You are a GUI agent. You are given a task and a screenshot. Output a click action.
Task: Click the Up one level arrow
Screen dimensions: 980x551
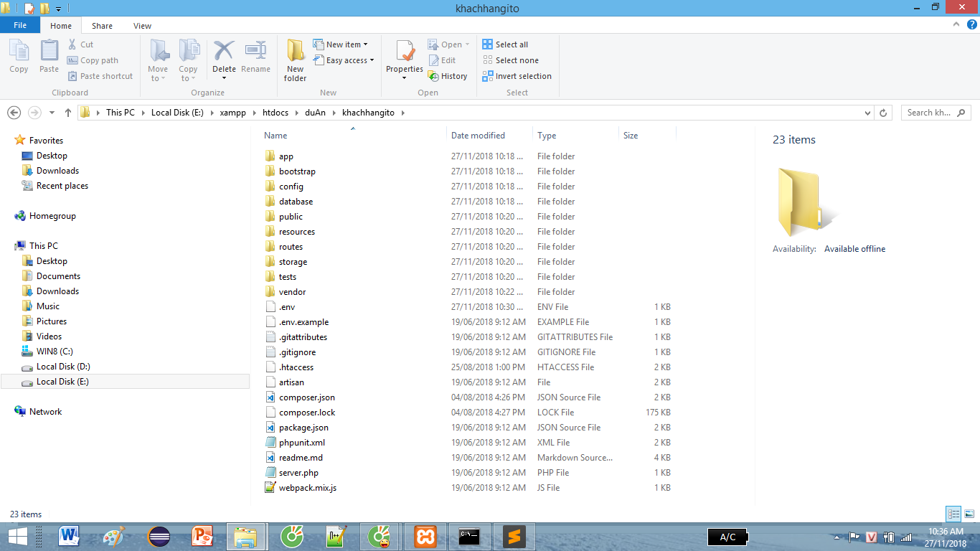pyautogui.click(x=68, y=113)
